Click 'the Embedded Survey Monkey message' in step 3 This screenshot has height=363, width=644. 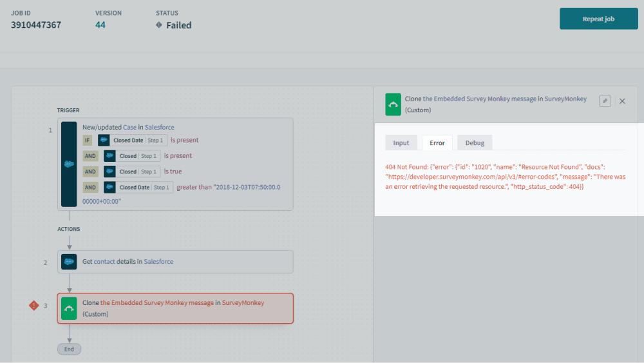pos(157,302)
